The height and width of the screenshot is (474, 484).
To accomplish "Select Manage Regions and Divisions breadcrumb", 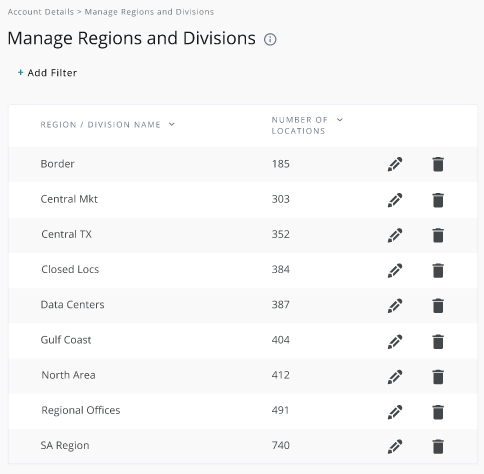I will coord(149,12).
